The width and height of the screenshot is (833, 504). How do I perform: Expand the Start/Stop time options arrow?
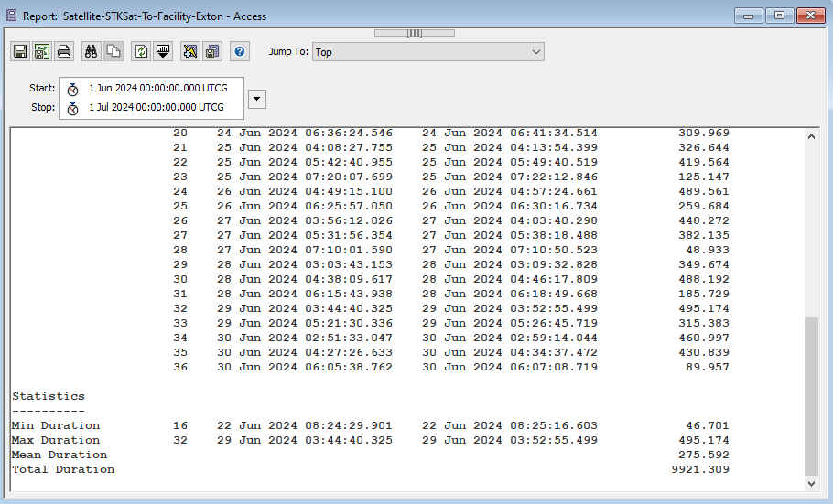point(257,98)
